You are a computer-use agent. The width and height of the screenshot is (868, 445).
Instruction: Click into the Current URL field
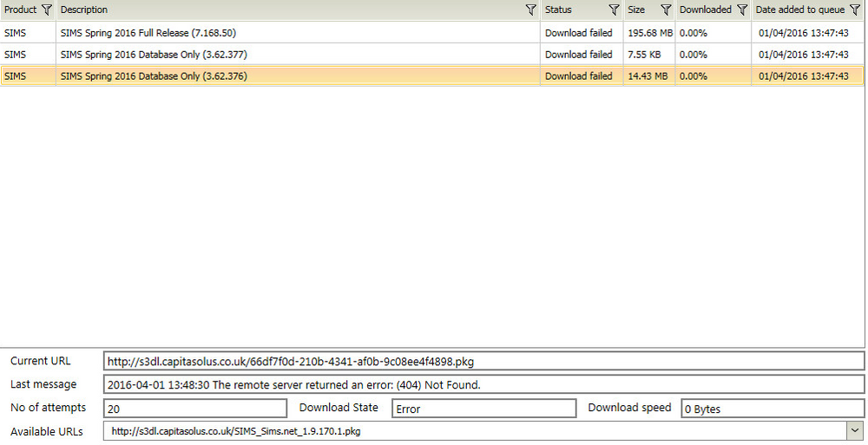tap(483, 362)
